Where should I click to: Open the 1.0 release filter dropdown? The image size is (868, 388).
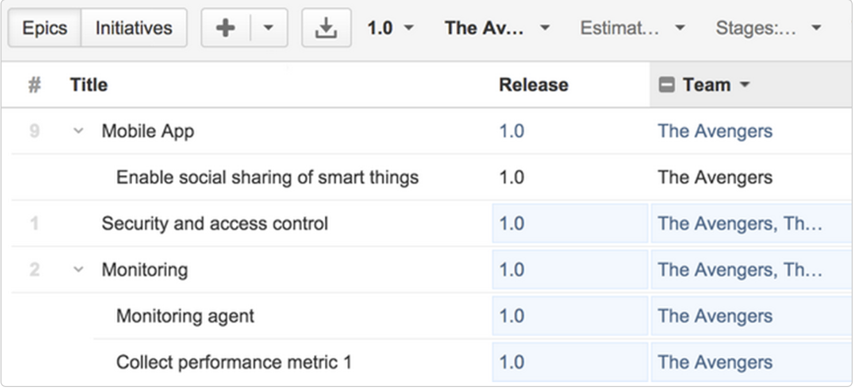coord(391,28)
